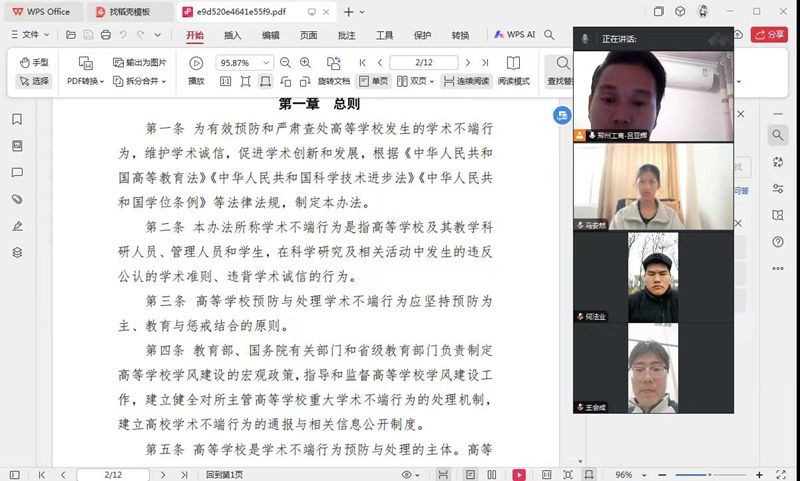The image size is (800, 481).
Task: Switch to the 插入 tab
Action: [x=233, y=35]
